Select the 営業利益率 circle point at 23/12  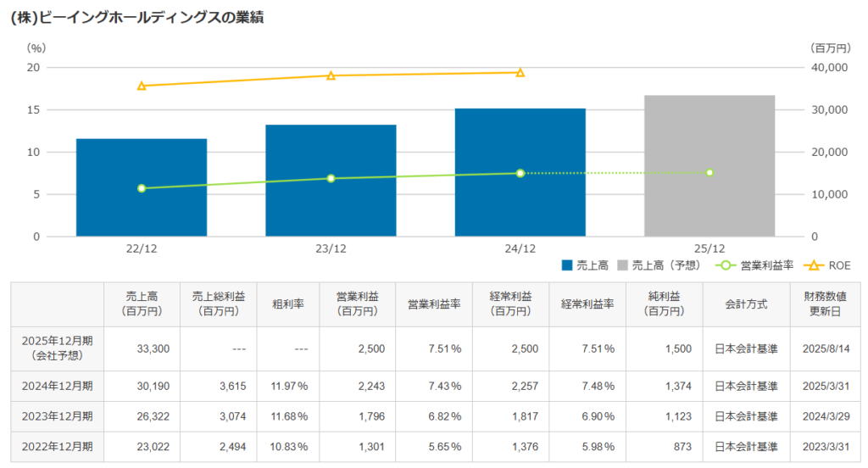click(331, 178)
